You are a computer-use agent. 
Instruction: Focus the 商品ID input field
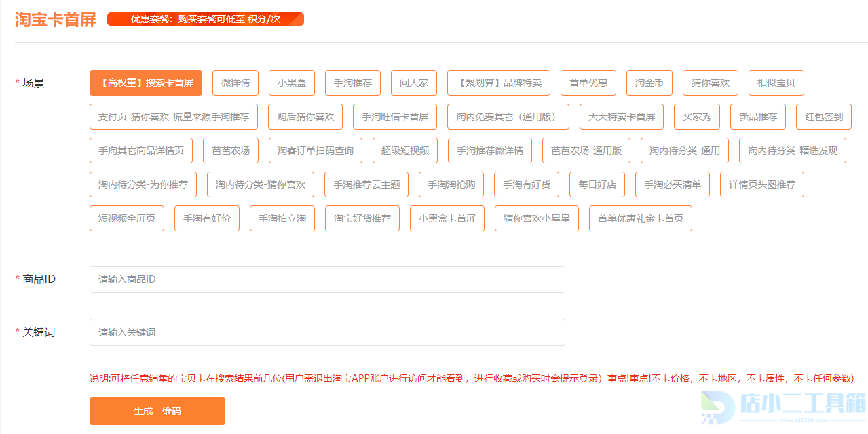click(327, 279)
